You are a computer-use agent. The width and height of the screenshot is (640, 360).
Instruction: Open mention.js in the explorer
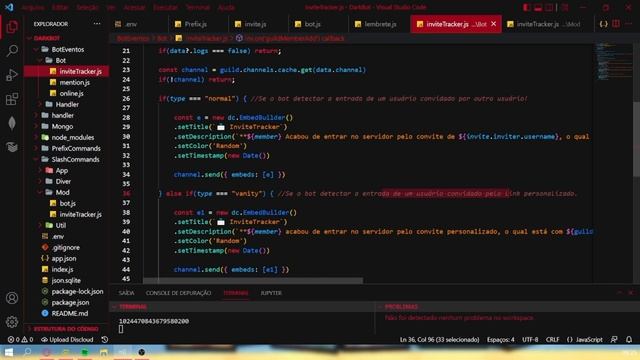(67, 82)
